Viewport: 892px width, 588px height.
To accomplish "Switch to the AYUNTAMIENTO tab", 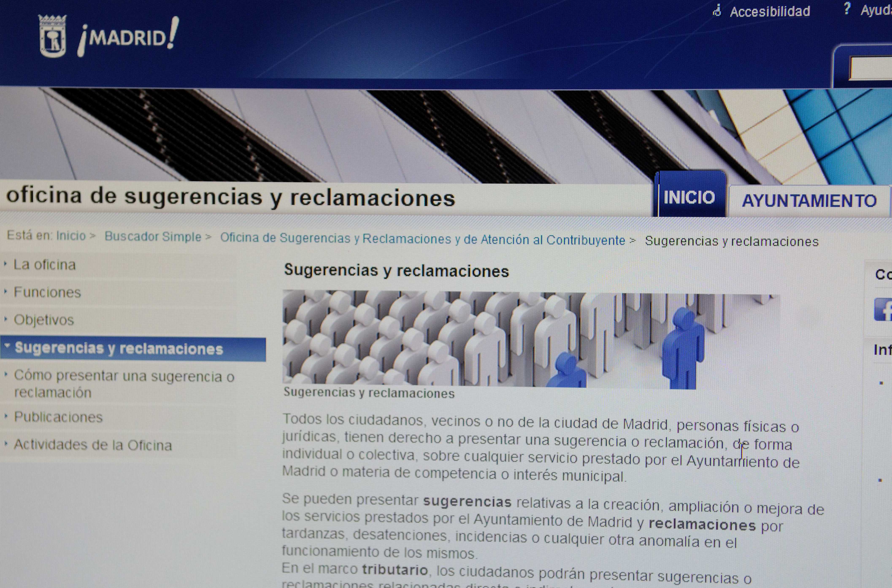I will coord(809,201).
